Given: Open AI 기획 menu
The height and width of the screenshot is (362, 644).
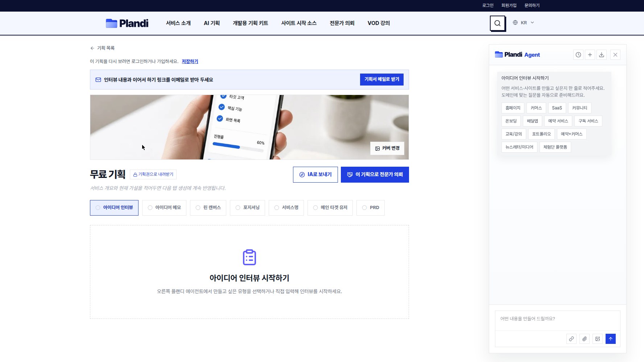Looking at the screenshot, I should (x=212, y=23).
